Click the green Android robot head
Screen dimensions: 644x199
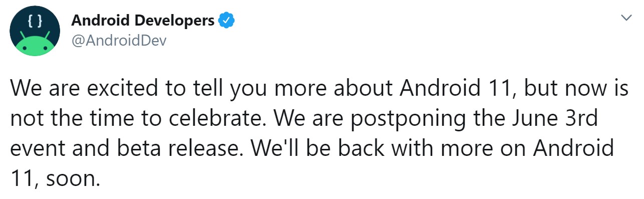pos(35,46)
